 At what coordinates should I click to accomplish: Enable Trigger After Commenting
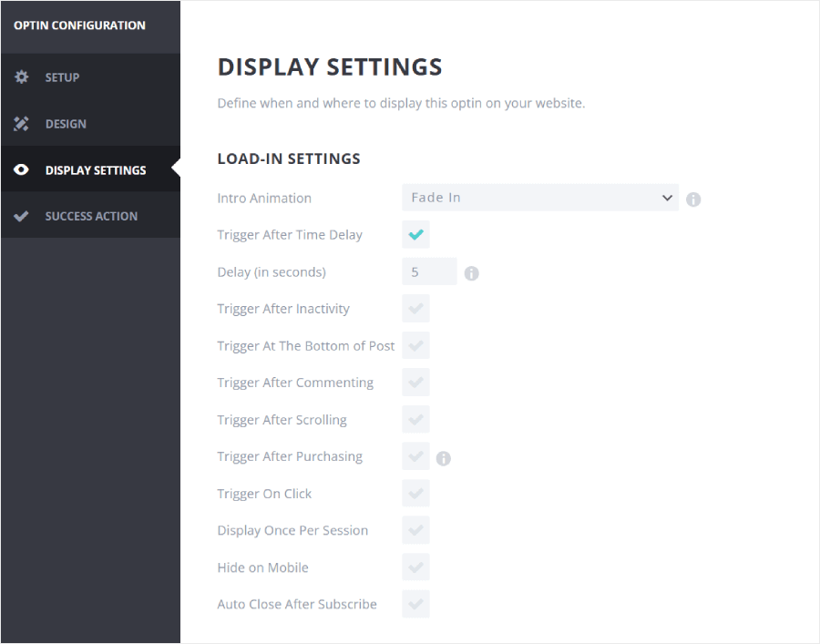coord(415,382)
